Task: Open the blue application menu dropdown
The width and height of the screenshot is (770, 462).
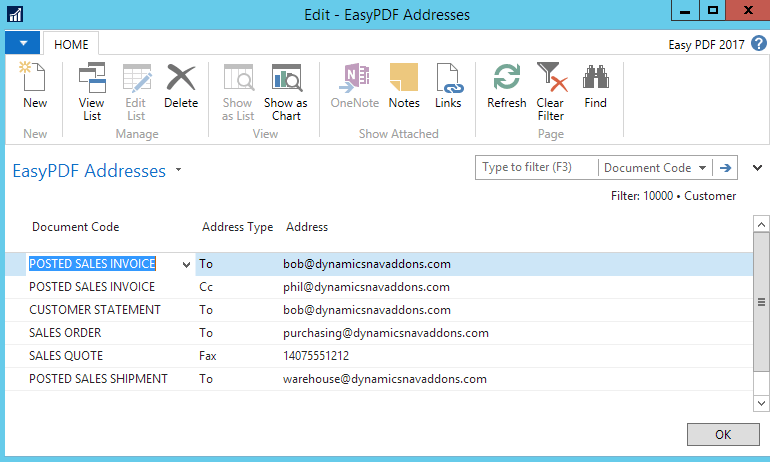Action: tap(23, 43)
